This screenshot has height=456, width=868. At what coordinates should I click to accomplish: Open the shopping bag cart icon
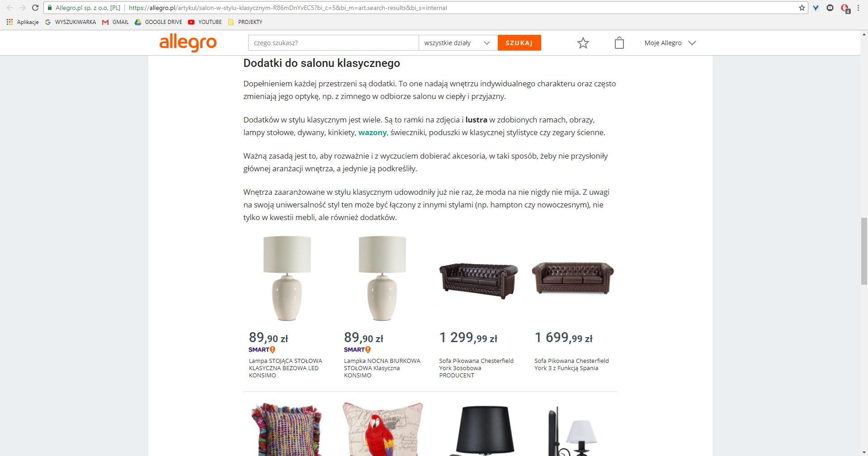point(619,43)
